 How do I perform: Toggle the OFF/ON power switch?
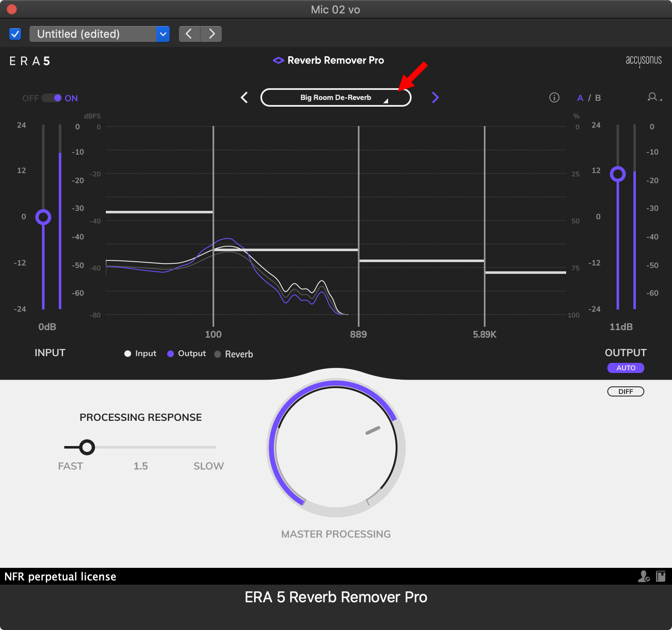pyautogui.click(x=52, y=98)
